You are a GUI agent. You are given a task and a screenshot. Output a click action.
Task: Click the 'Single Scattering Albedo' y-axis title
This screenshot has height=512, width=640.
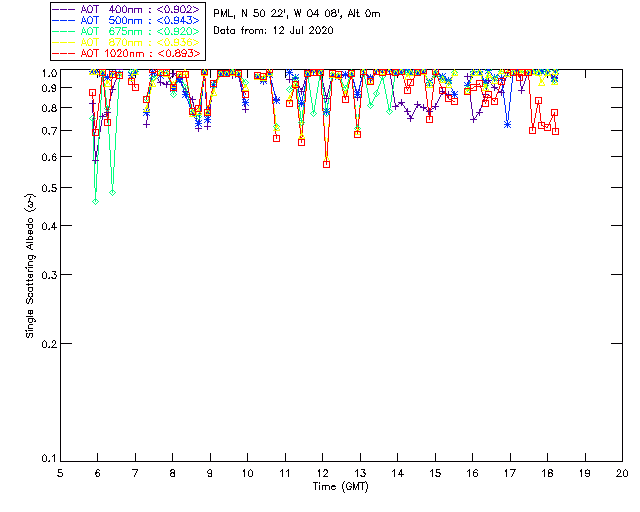click(x=30, y=266)
